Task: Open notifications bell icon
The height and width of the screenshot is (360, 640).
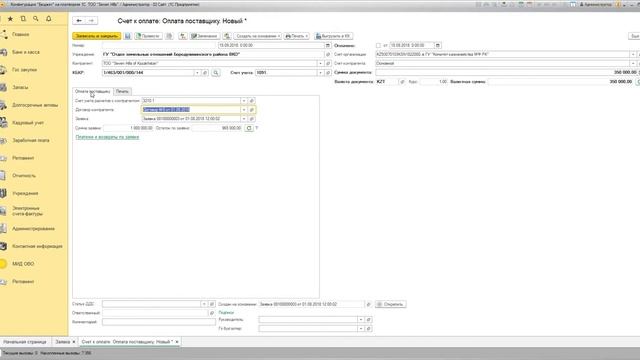Action: (x=49, y=19)
